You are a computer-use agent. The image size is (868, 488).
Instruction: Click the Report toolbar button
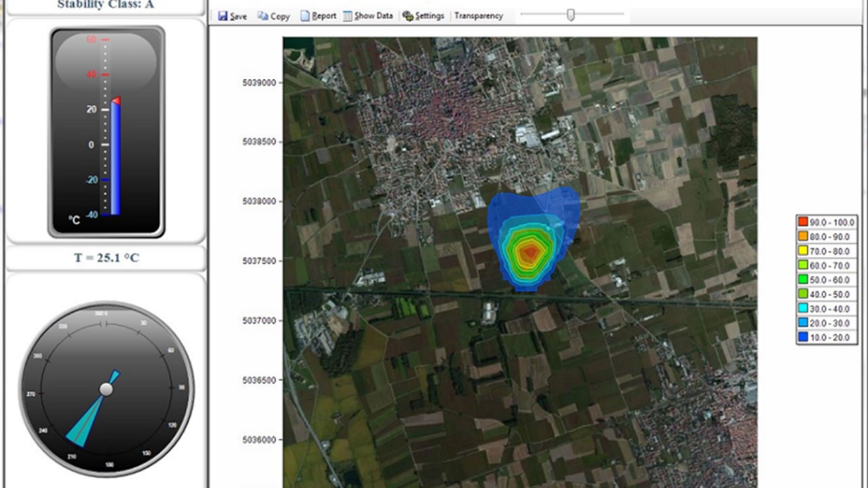click(x=318, y=16)
